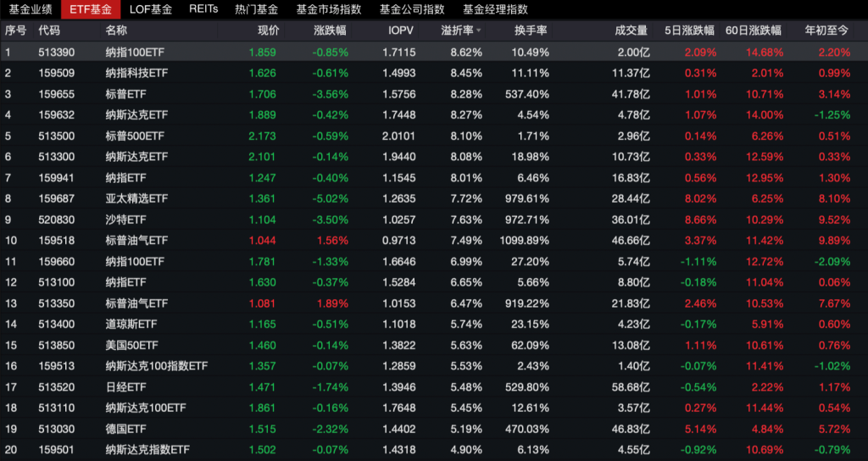Click volume 58.68亿 of 日经ETF
The image size is (868, 461).
pyautogui.click(x=632, y=386)
